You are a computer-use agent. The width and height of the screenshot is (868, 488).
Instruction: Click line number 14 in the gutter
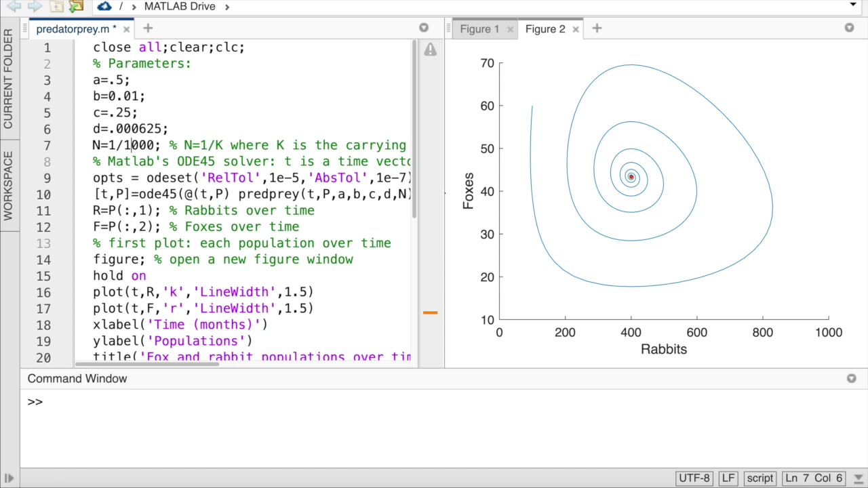point(43,260)
